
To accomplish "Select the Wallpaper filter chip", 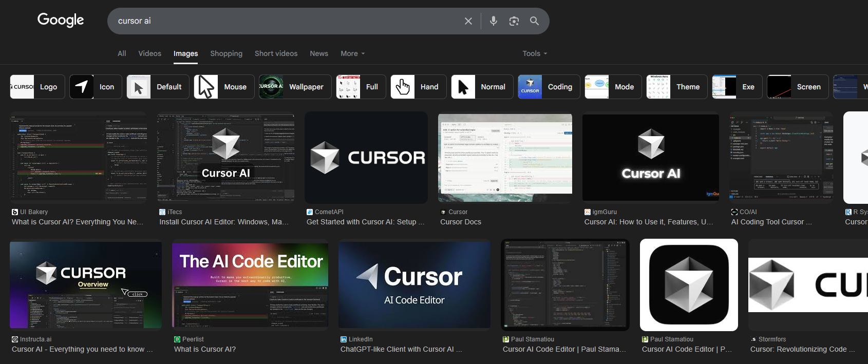I will tap(295, 87).
